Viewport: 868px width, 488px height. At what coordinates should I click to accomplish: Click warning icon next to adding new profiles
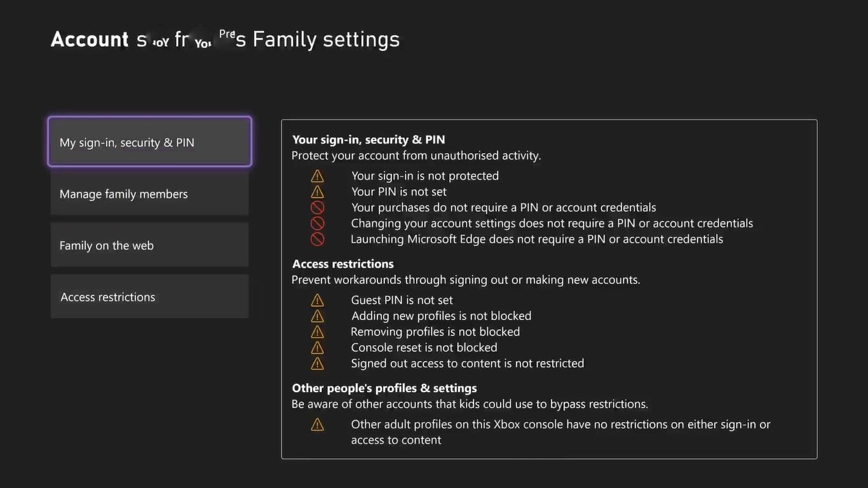tap(317, 316)
